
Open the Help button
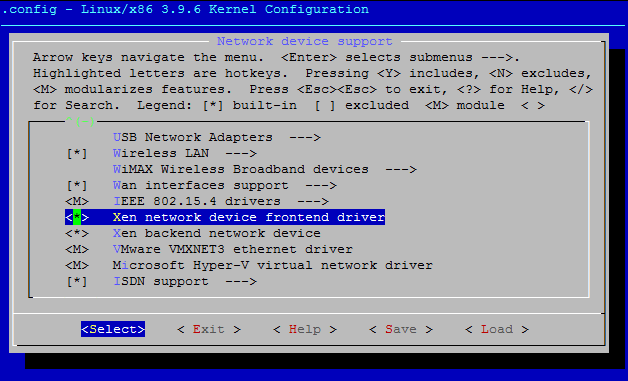tap(305, 329)
